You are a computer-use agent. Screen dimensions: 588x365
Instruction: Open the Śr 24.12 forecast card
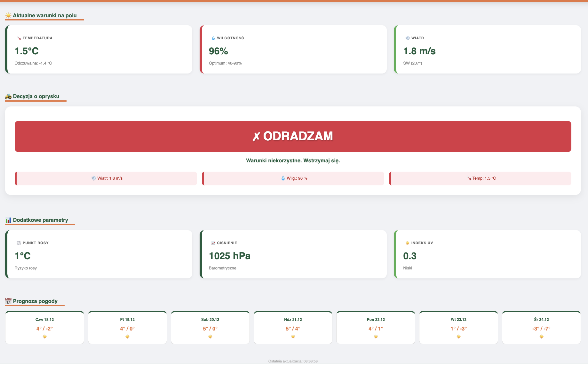tap(541, 328)
